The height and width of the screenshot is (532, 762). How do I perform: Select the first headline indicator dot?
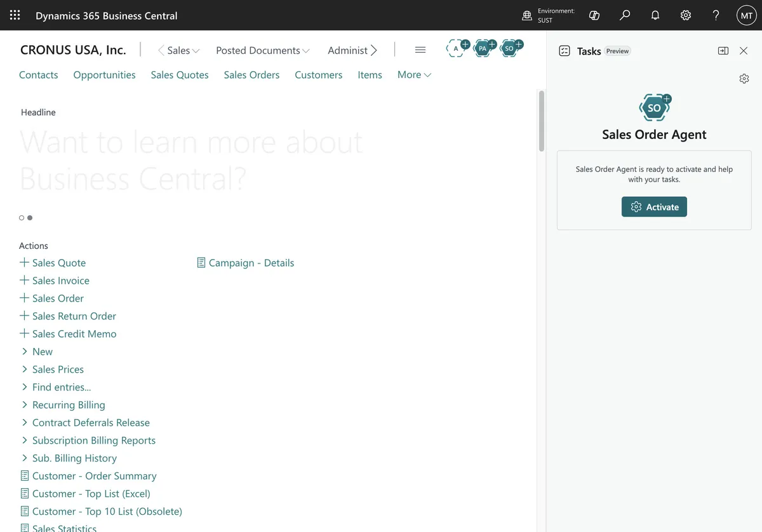[22, 218]
